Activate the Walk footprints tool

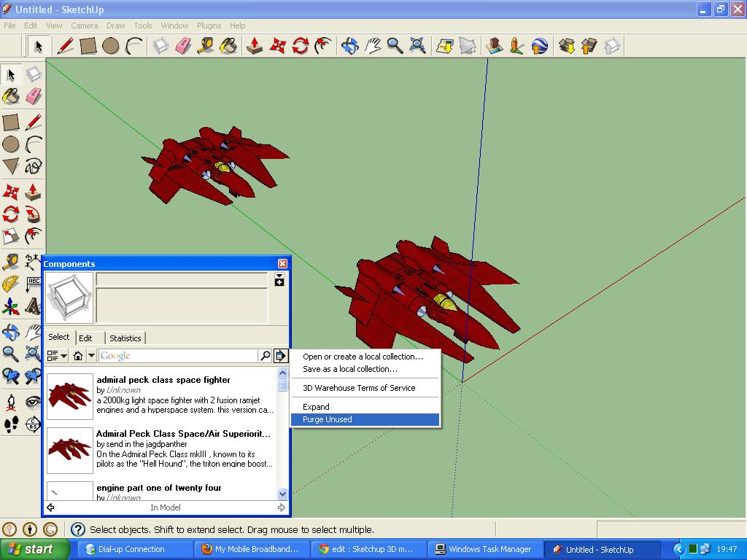pos(10,424)
